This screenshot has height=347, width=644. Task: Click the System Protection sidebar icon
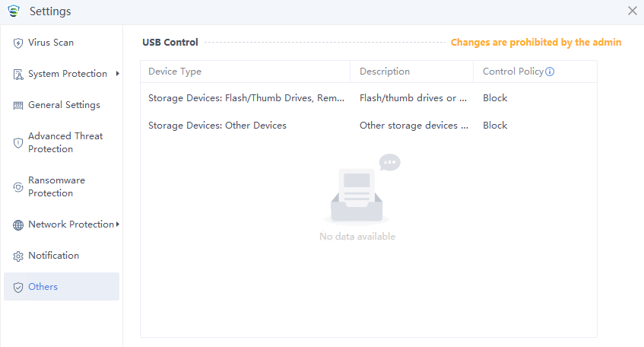coord(18,75)
